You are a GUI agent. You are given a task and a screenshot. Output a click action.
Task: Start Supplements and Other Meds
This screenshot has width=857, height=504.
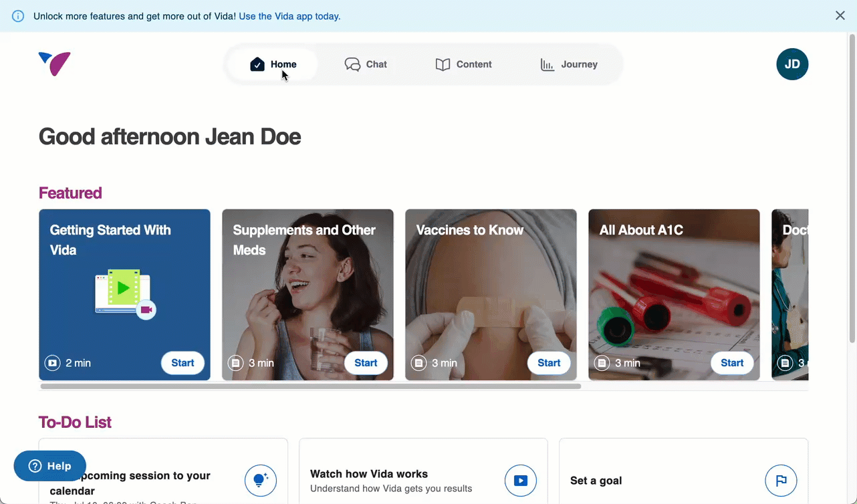(x=366, y=363)
